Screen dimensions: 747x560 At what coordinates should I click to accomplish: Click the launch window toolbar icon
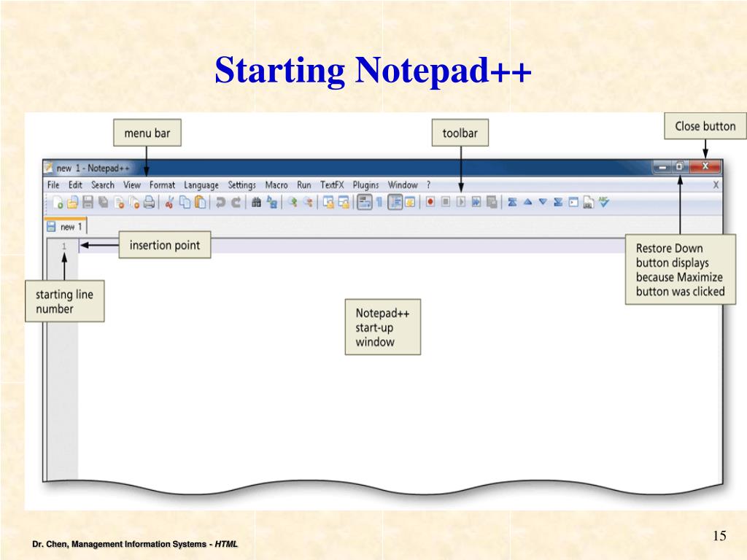tap(573, 203)
